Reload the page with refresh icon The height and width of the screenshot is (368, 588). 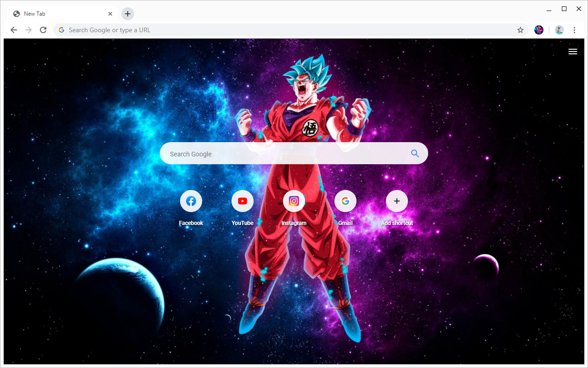coord(43,30)
